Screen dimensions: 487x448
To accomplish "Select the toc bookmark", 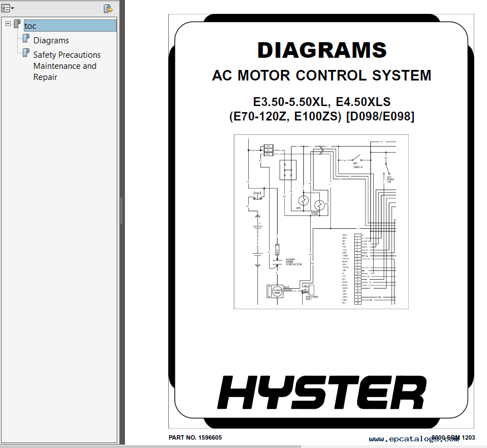I will (70, 26).
